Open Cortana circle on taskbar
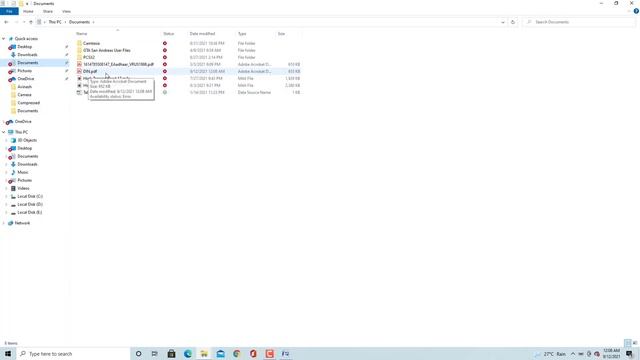640x360 pixels. (138, 353)
